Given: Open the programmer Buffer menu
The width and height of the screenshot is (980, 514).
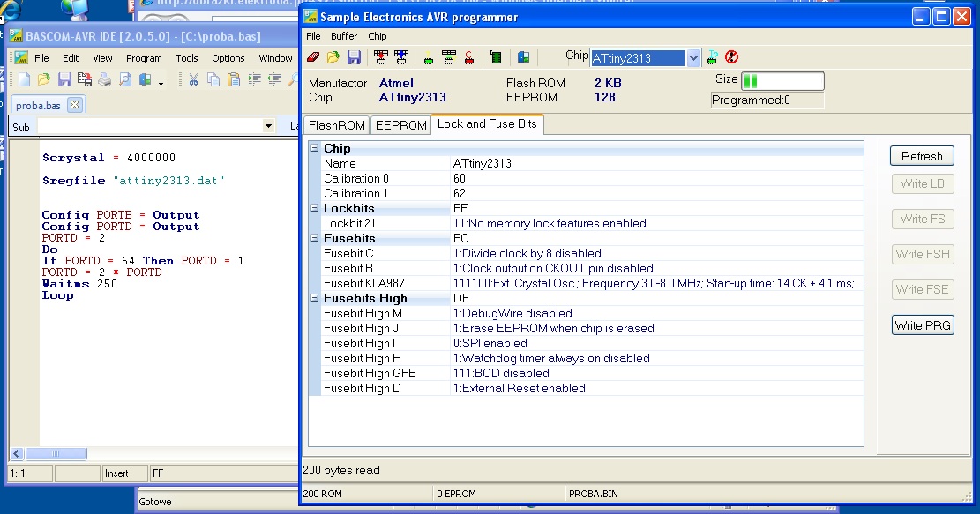Looking at the screenshot, I should tap(344, 36).
